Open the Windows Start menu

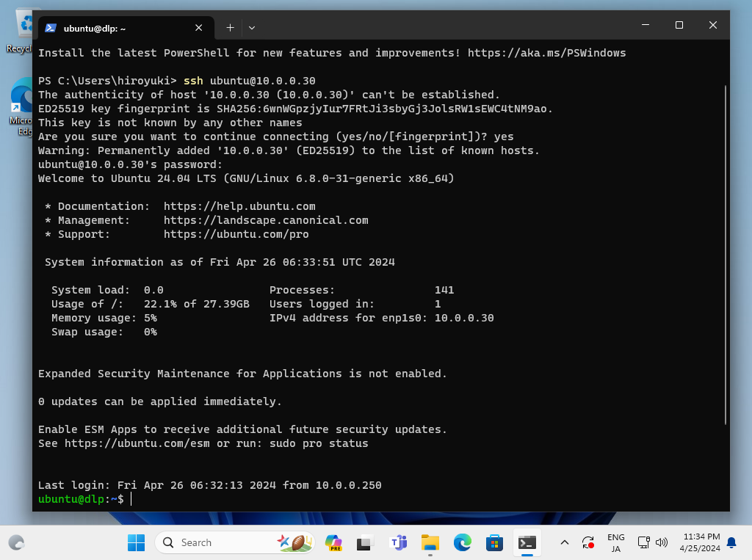click(x=136, y=542)
